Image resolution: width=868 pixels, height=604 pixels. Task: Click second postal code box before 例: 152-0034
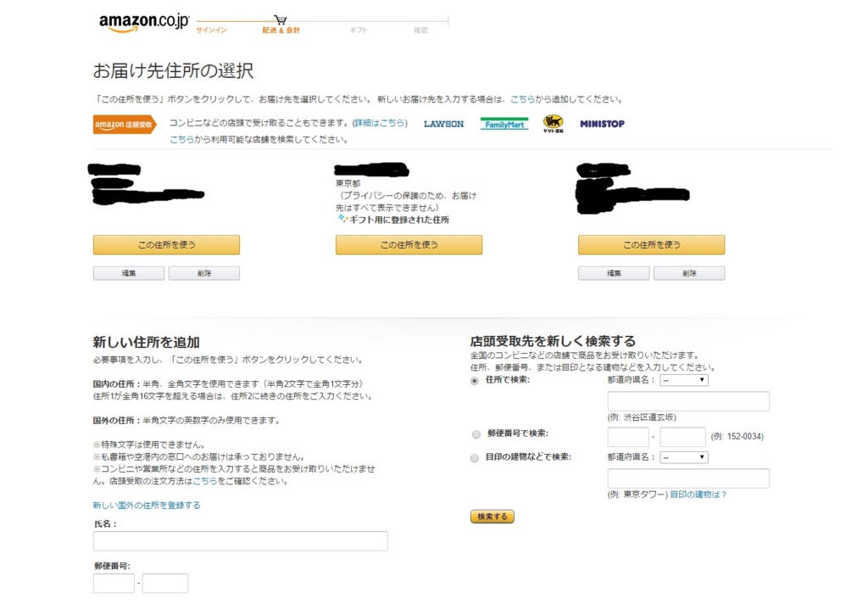[x=682, y=437]
